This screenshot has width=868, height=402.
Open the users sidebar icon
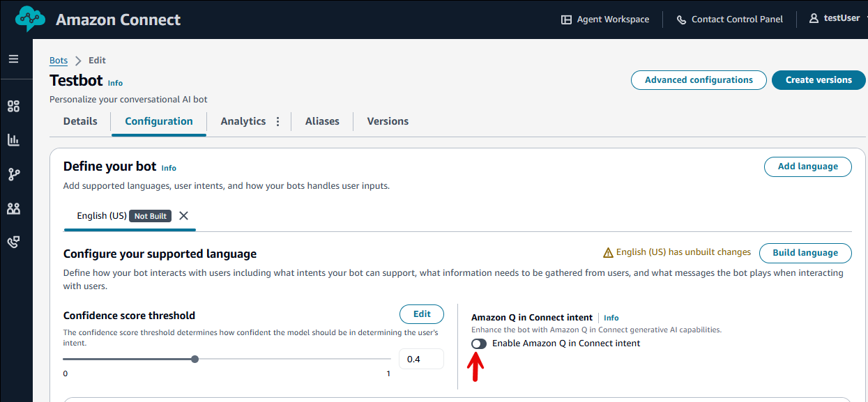pos(13,208)
